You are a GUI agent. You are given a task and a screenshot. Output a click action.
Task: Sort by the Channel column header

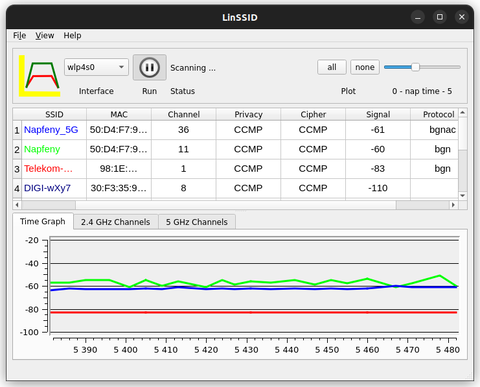[x=184, y=114]
